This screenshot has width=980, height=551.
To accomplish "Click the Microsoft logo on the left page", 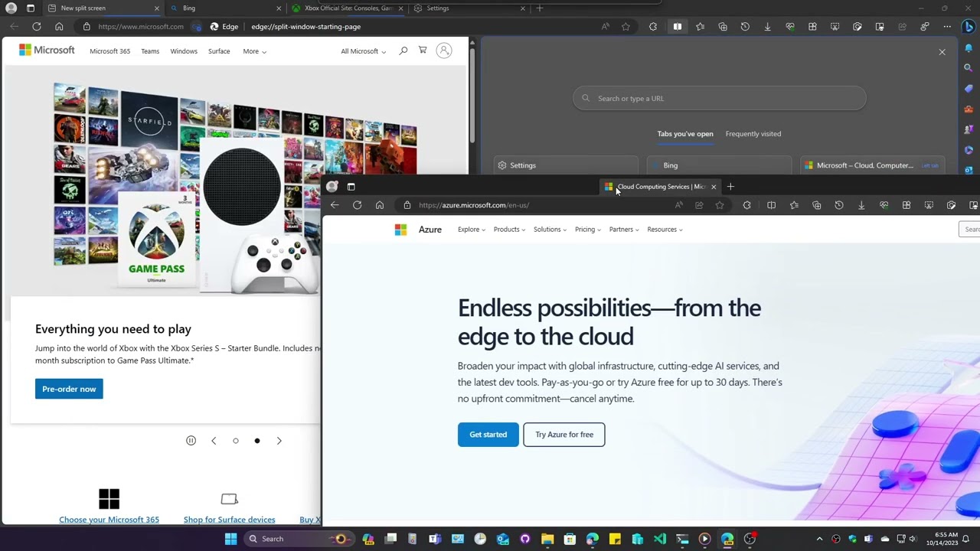I will tap(47, 51).
